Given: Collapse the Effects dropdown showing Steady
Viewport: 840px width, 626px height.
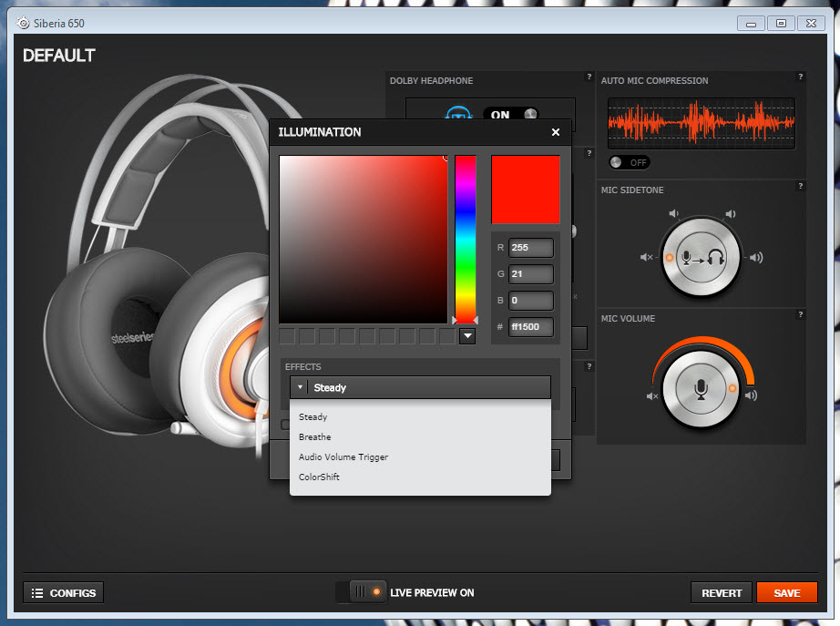Looking at the screenshot, I should tap(420, 387).
